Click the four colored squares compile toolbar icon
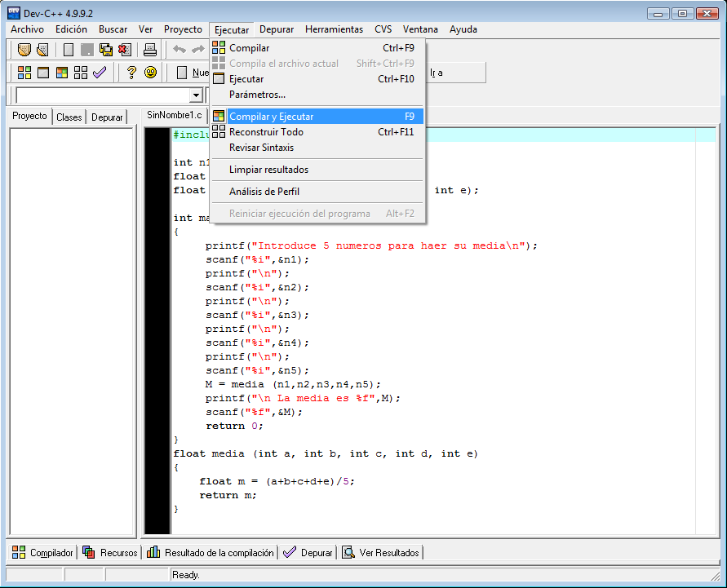The image size is (727, 588). (x=24, y=73)
